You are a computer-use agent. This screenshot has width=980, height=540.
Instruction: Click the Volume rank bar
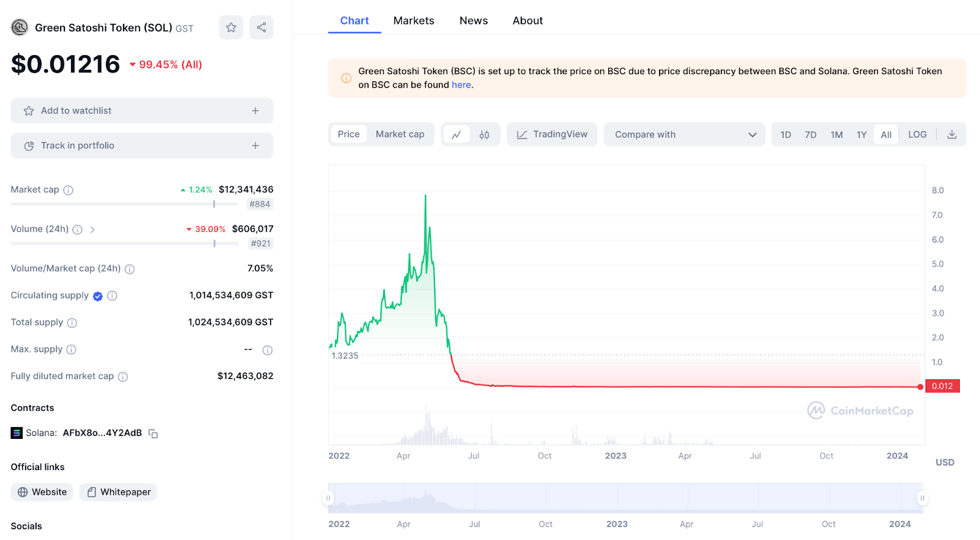[x=124, y=243]
